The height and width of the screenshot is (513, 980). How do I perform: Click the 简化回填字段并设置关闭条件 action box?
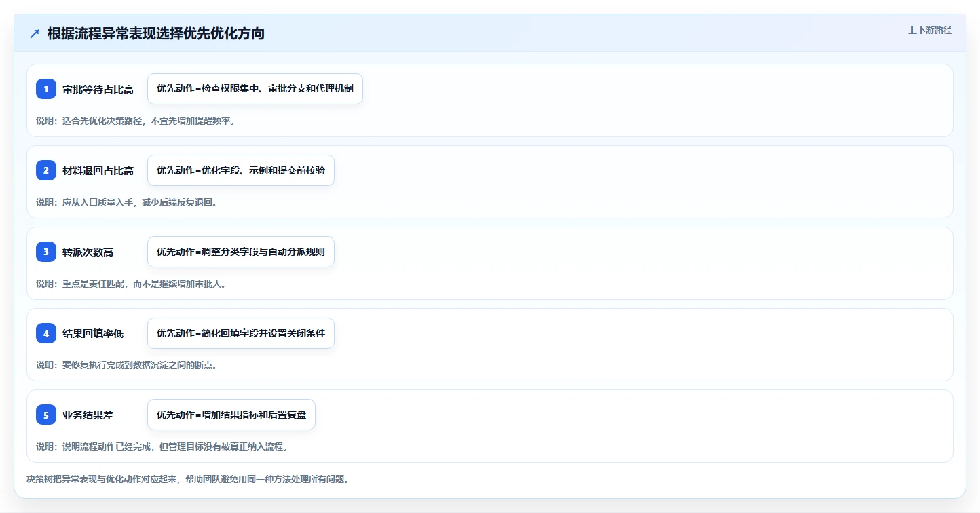[x=241, y=333]
